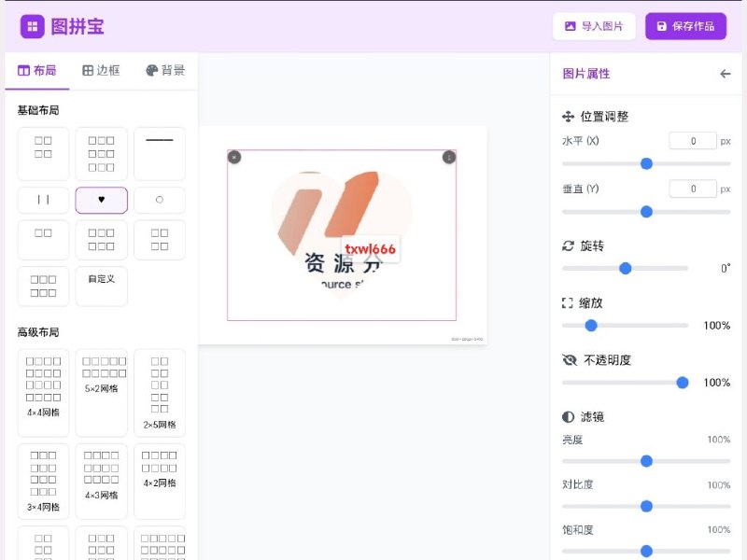Adjust the 垂直 (Y) position slider
747x560 pixels.
coord(646,212)
